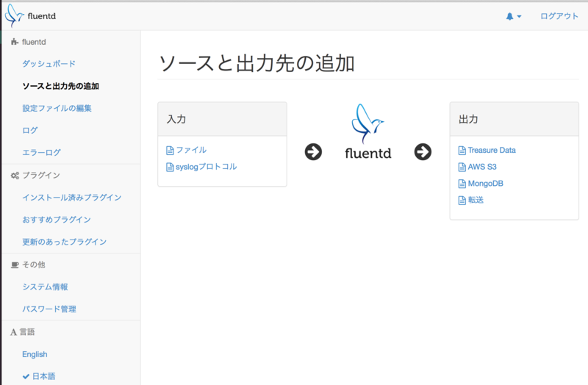This screenshot has height=385, width=588.
Task: Click the fluentd sidebar section label
Action: click(34, 42)
